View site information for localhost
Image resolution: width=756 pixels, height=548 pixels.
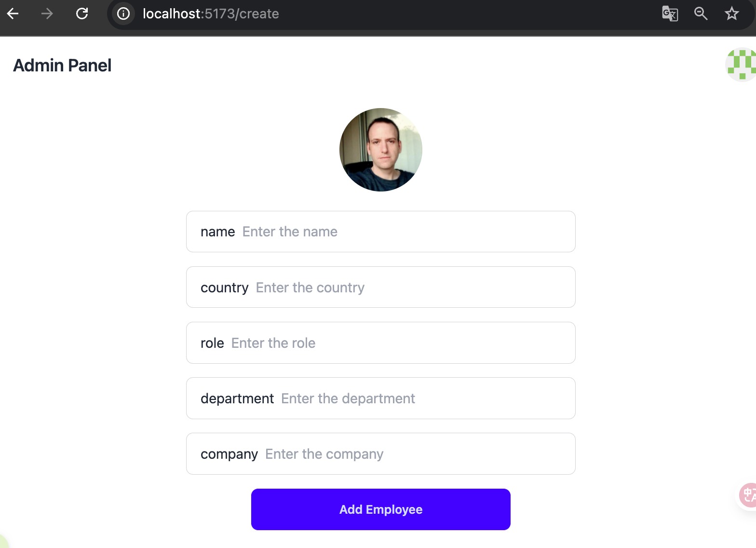coord(123,14)
